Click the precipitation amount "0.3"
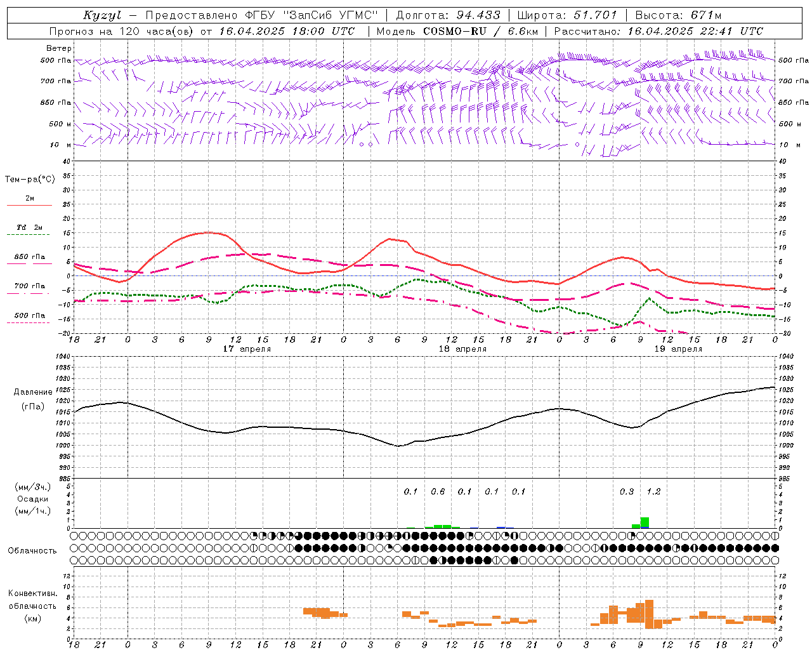Screen dimensions: 812x650 coord(627,492)
